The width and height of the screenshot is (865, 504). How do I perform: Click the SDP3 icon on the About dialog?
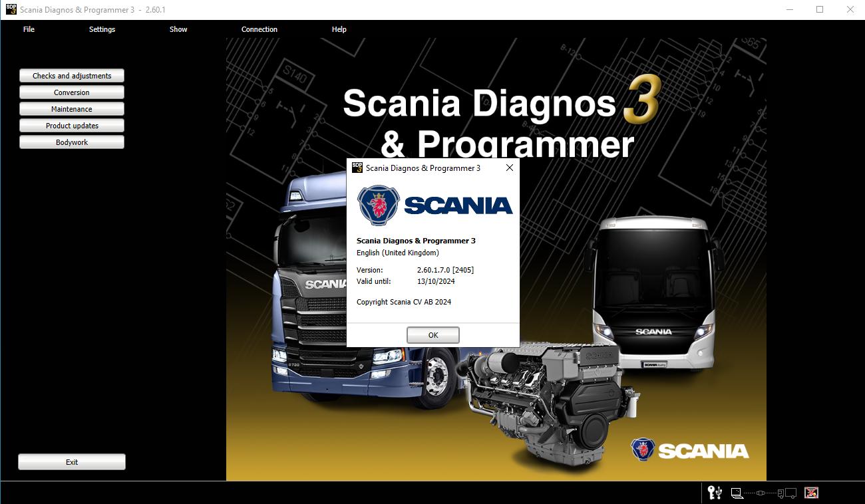(357, 168)
